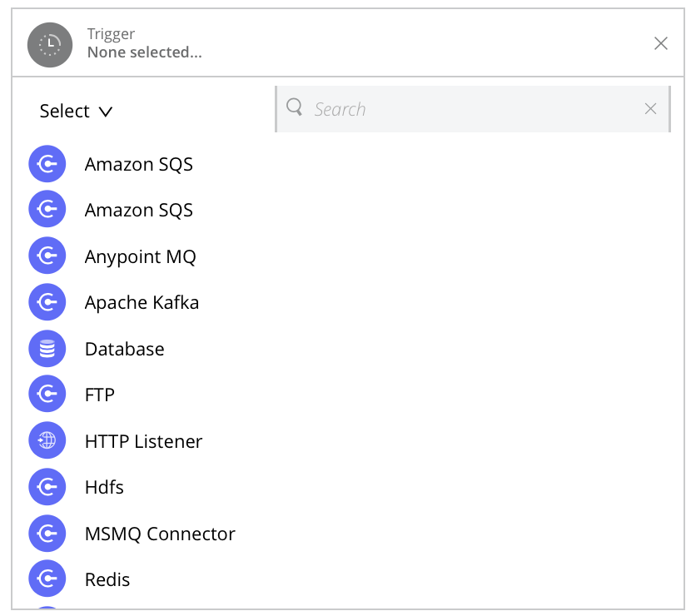
Task: Choose the second Amazon SQS list entry
Action: tap(139, 211)
